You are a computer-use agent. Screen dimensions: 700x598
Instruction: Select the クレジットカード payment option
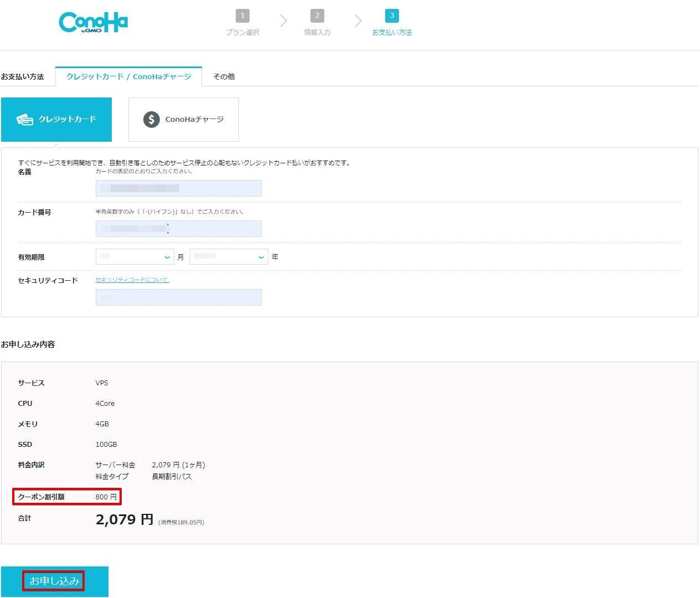(x=56, y=120)
